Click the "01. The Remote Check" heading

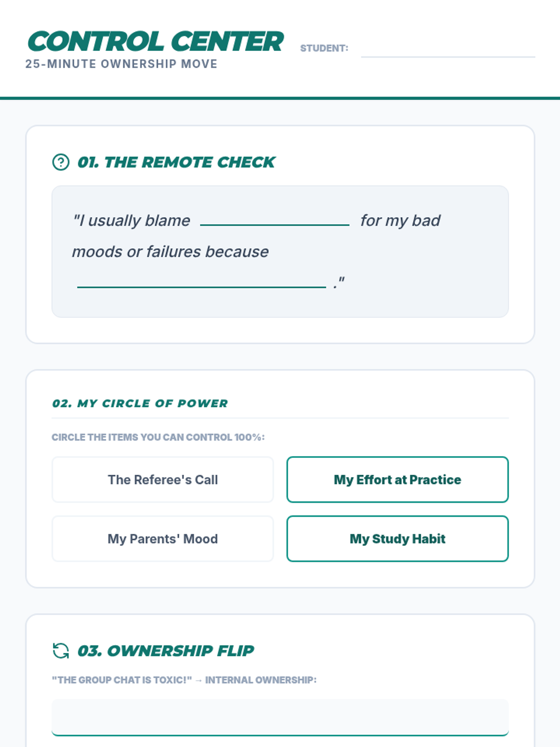(x=176, y=162)
